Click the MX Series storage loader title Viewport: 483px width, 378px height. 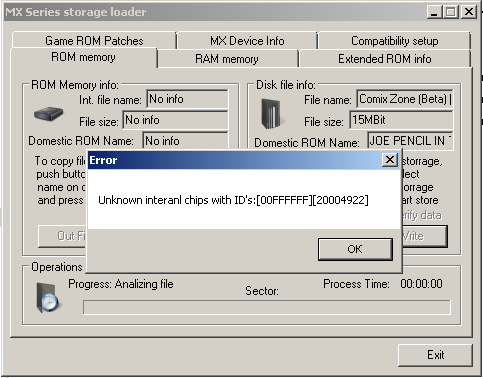point(76,12)
